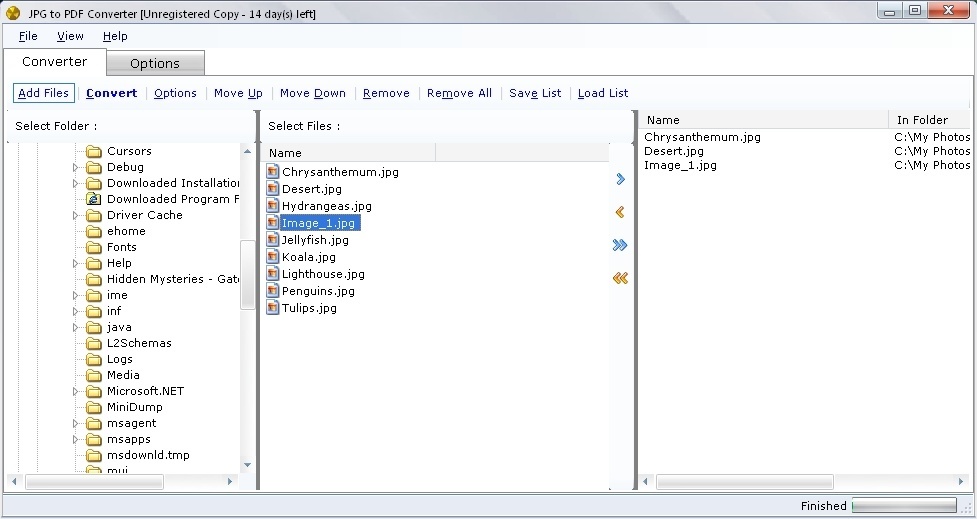Click the file icon beside Penguins.jpg
The height and width of the screenshot is (519, 977).
[x=272, y=291]
